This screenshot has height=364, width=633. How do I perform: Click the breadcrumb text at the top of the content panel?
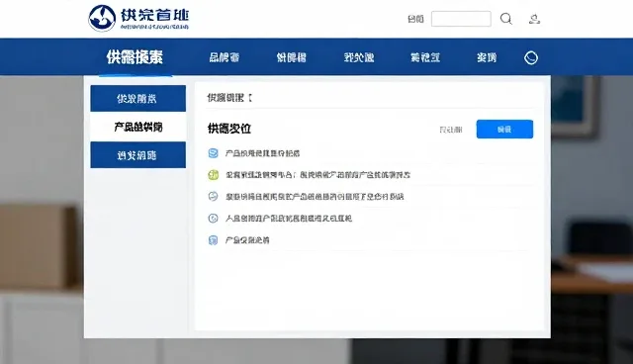coord(229,98)
